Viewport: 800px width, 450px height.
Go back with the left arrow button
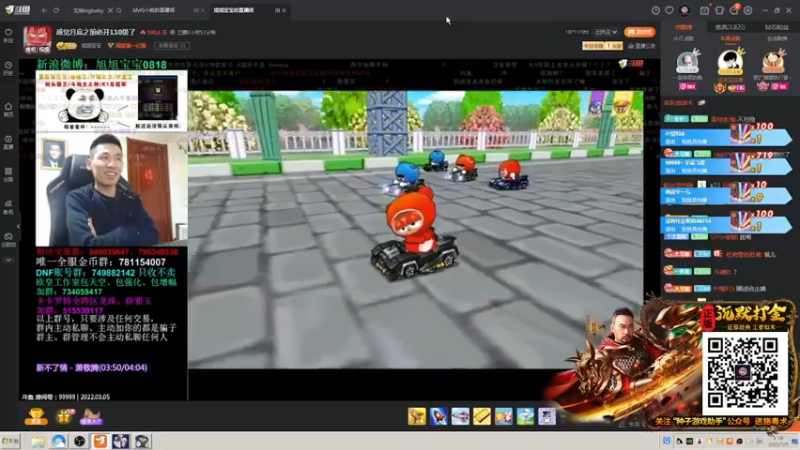coord(44,10)
